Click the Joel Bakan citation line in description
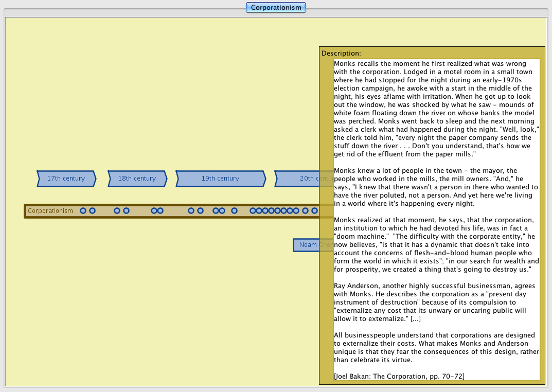The width and height of the screenshot is (552, 392). 399,376
